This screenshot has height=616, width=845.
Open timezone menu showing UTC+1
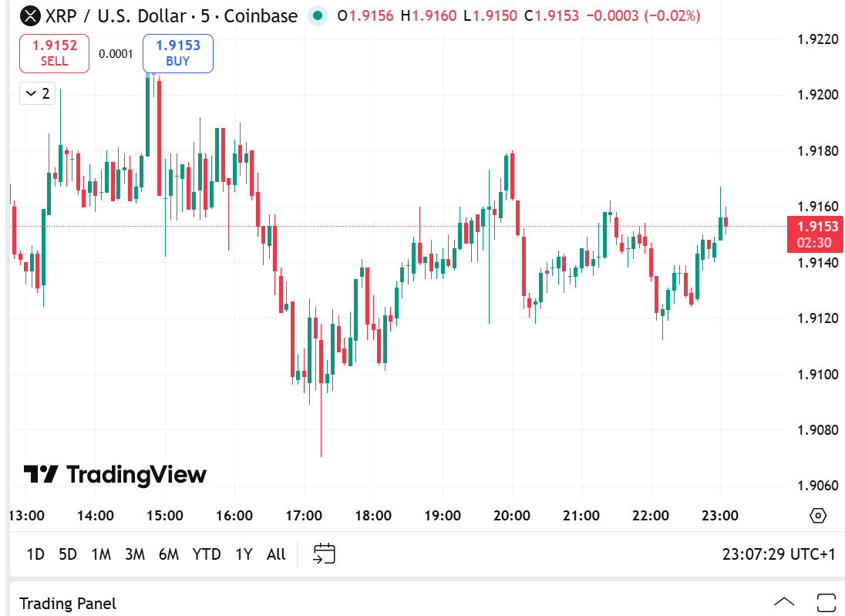(x=779, y=554)
